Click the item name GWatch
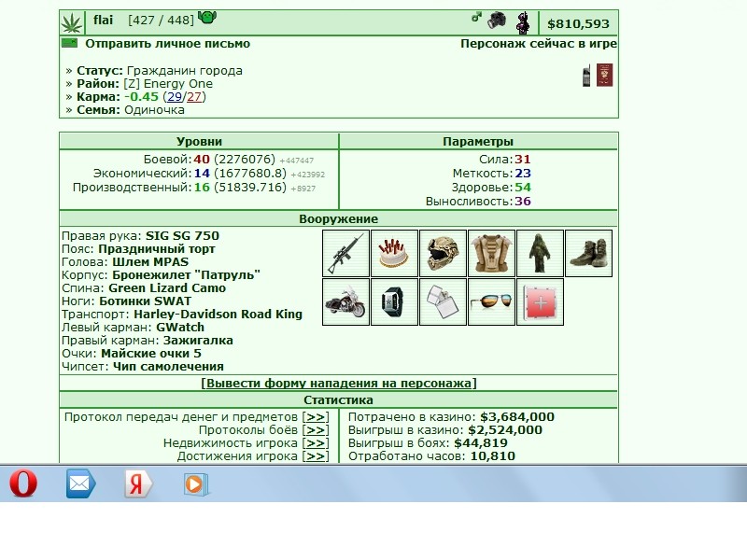 (x=180, y=328)
